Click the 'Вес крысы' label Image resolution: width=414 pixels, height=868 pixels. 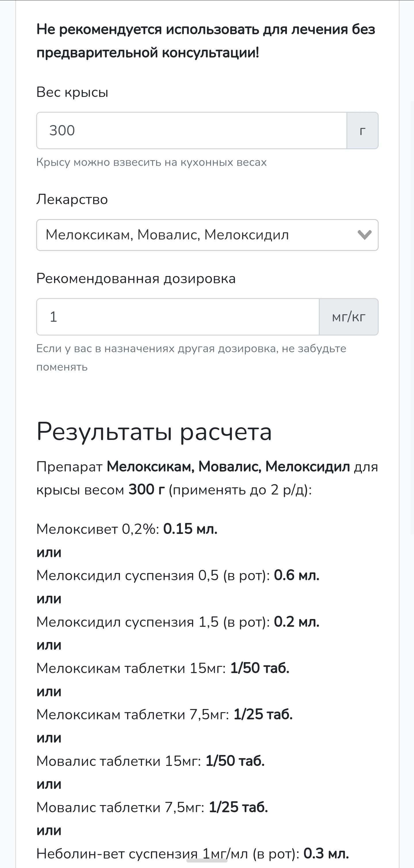[72, 92]
